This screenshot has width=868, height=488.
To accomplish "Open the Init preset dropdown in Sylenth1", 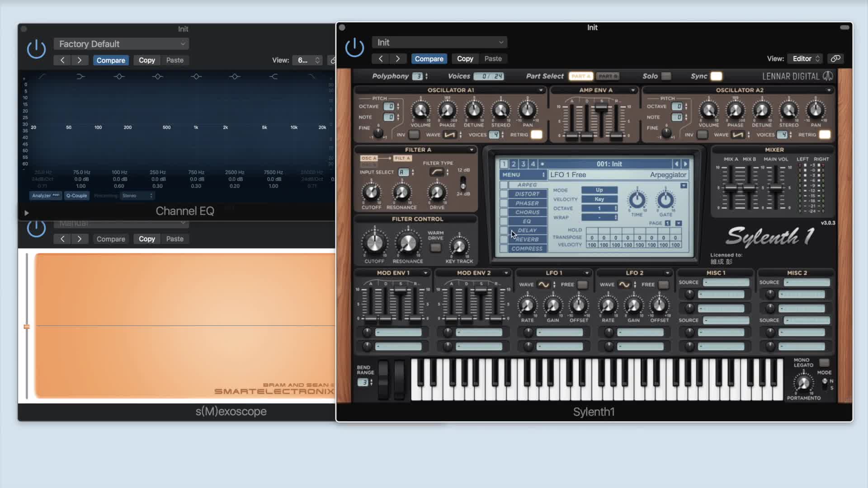I will (x=439, y=42).
